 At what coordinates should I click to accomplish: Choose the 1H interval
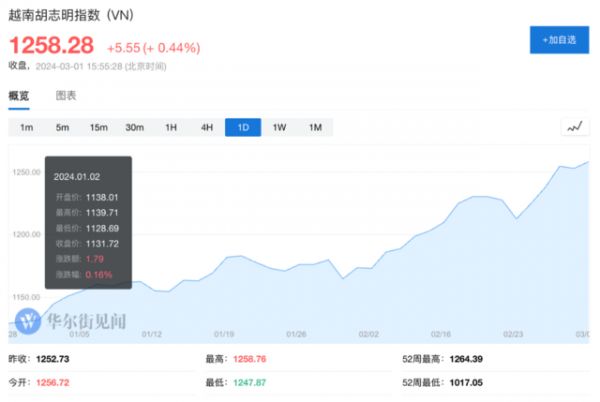tap(171, 127)
